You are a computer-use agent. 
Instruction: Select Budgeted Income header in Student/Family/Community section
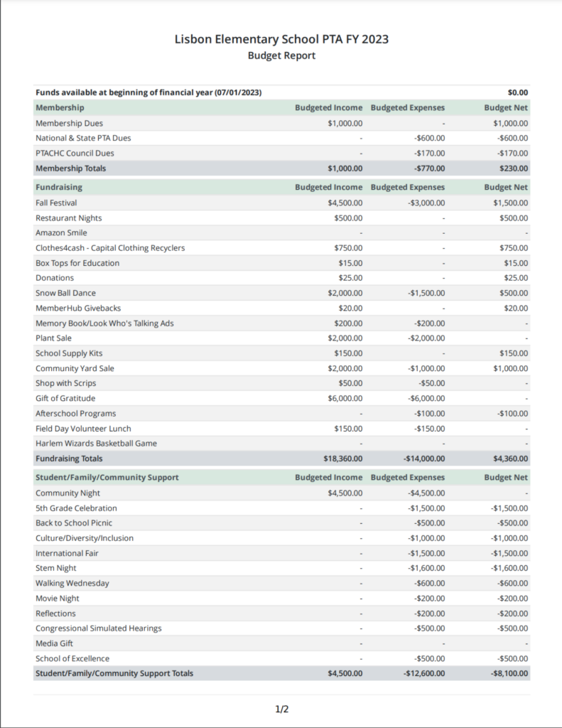coord(328,477)
